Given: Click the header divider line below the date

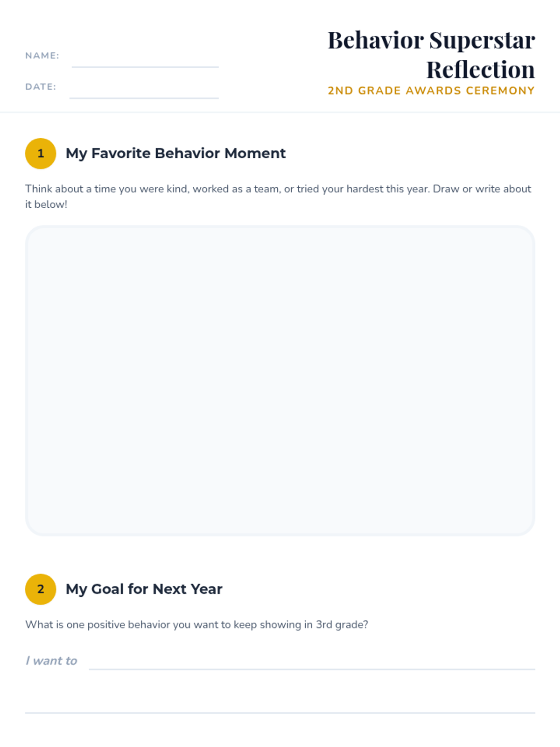Looking at the screenshot, I should 280,112.
